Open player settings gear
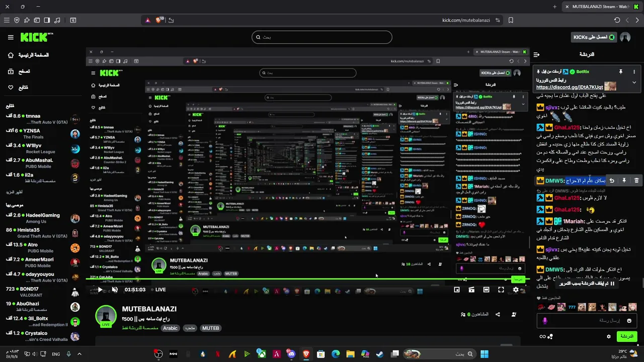The image size is (644, 362). 516,290
